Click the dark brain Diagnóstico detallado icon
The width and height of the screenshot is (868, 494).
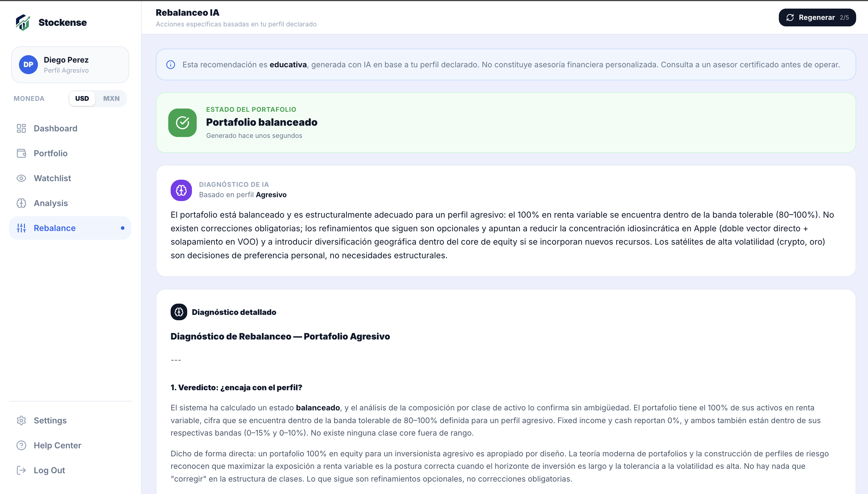click(x=179, y=312)
